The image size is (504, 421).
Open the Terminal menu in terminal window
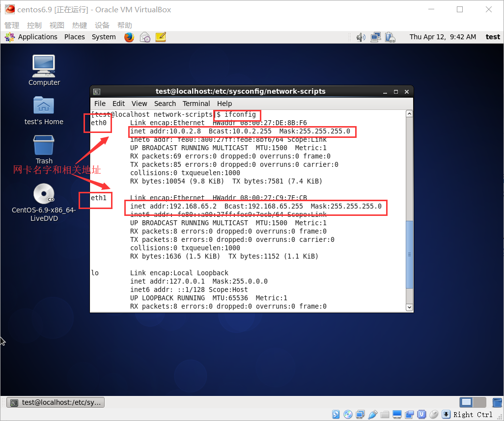click(x=196, y=104)
